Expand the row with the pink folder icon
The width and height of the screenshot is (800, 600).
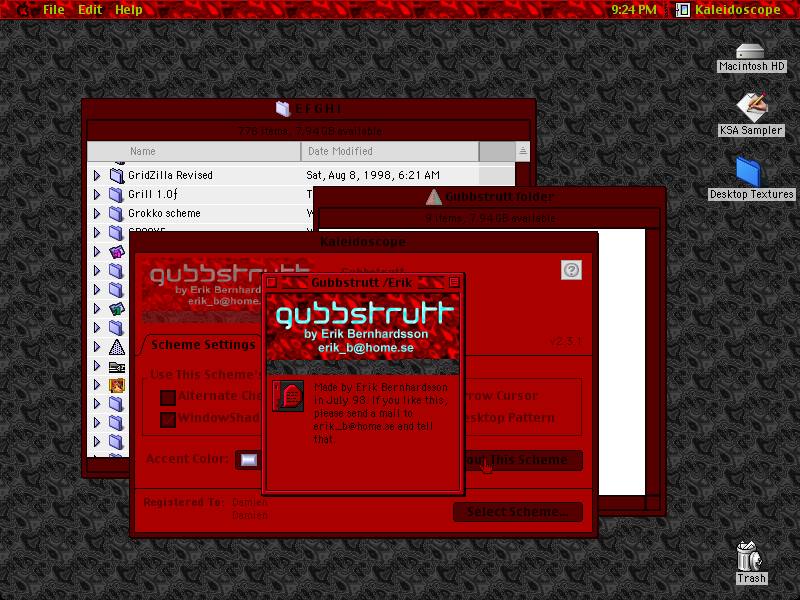pyautogui.click(x=97, y=252)
